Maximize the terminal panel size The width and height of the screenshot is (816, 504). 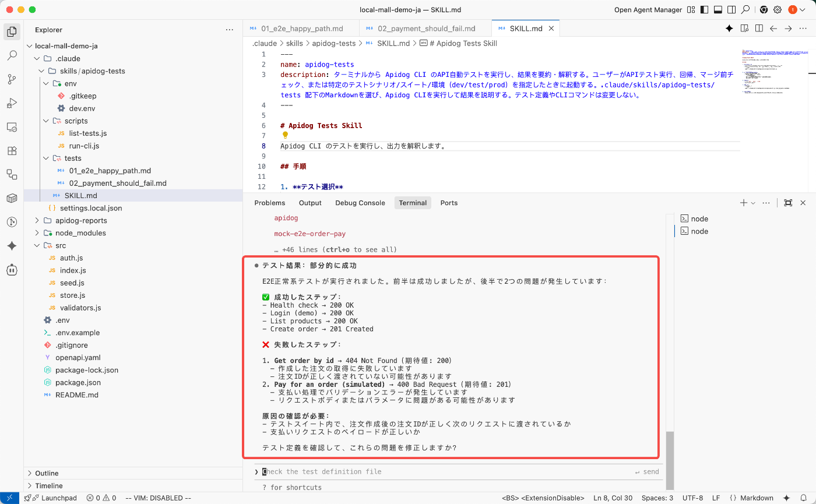coord(788,203)
